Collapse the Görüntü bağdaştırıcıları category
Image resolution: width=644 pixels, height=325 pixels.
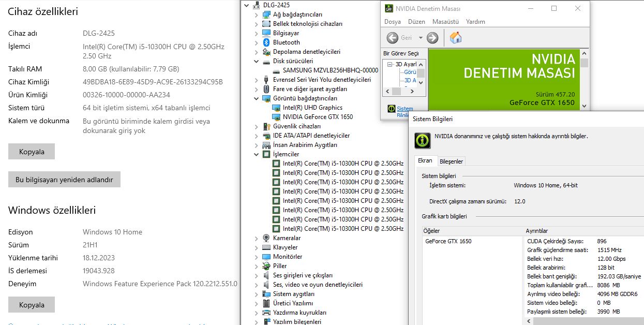pos(256,98)
